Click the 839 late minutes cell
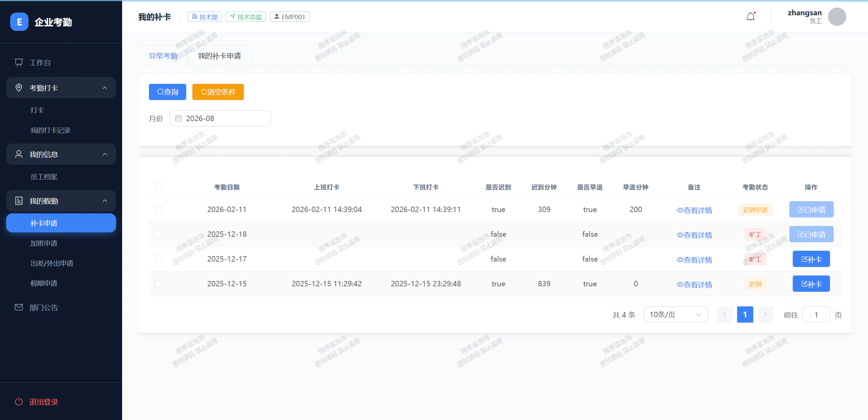The width and height of the screenshot is (868, 420). click(x=544, y=284)
